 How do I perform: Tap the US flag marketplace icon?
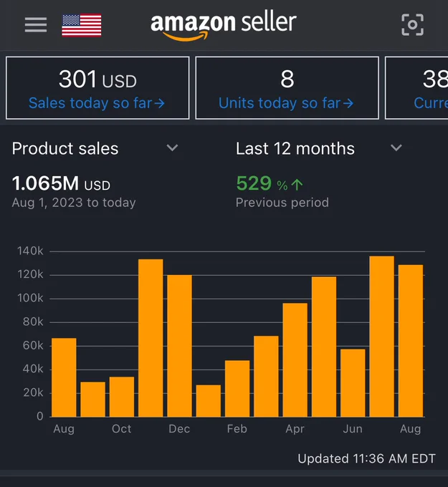(82, 25)
